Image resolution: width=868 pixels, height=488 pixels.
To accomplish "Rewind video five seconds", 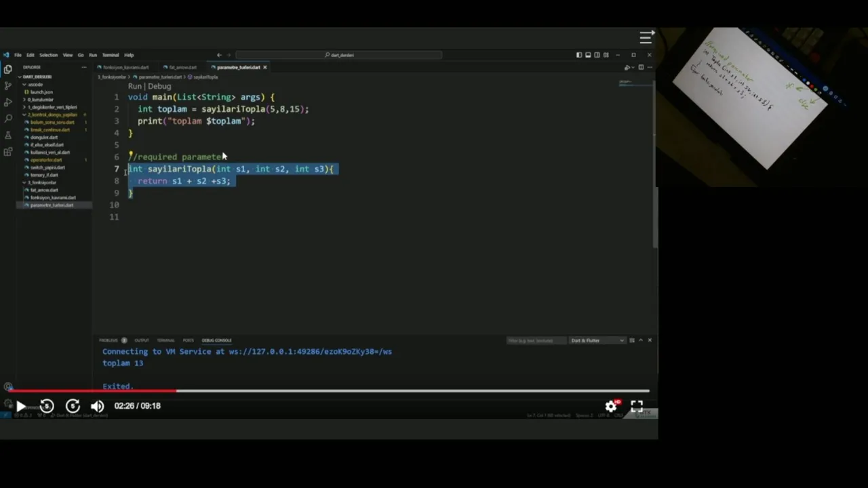I will [x=47, y=406].
